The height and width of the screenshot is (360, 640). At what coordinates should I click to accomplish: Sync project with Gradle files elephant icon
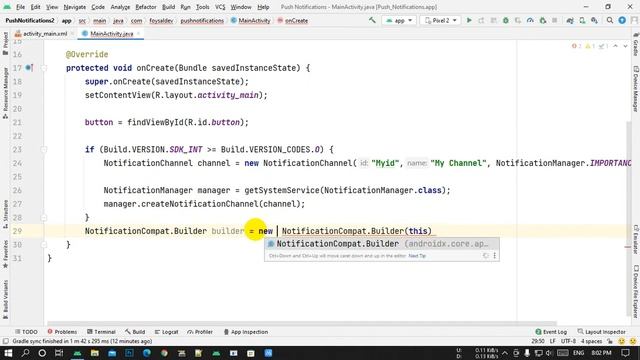pos(570,20)
